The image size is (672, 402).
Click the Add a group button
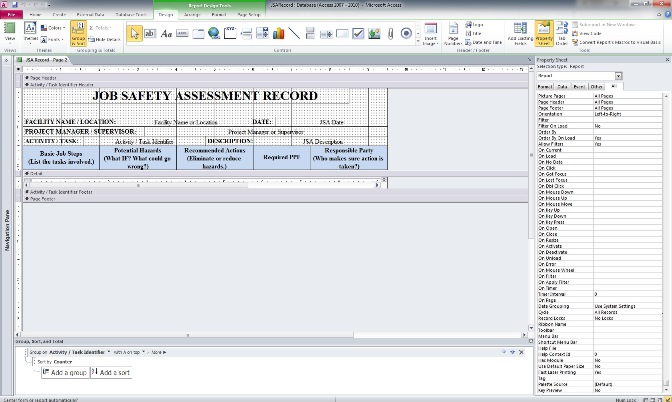click(65, 372)
